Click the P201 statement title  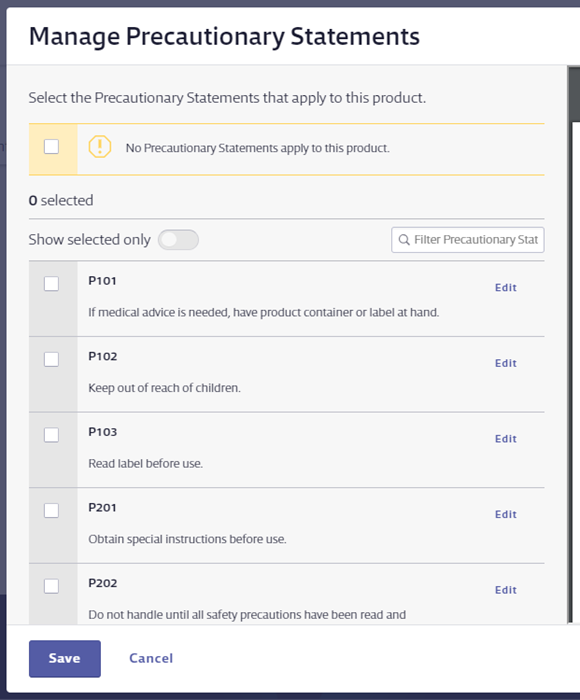pos(102,508)
